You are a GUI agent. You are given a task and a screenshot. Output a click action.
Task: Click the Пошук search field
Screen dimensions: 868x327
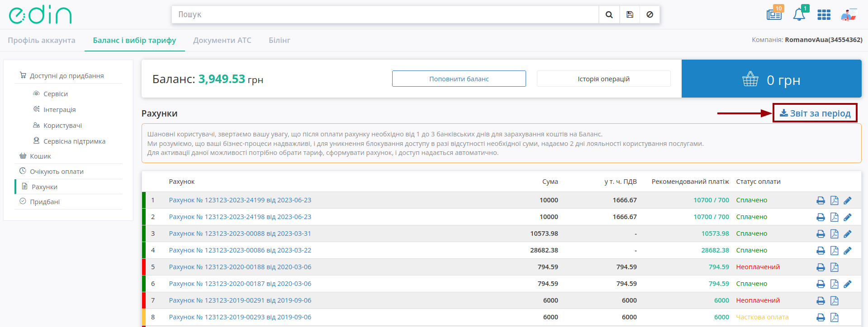385,14
